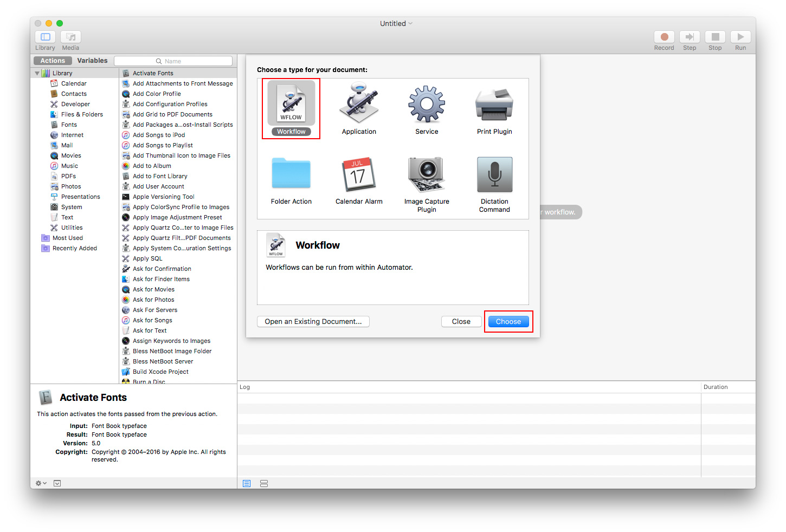Toggle the Library sidebar toolbar button
786x532 pixels.
tap(46, 37)
